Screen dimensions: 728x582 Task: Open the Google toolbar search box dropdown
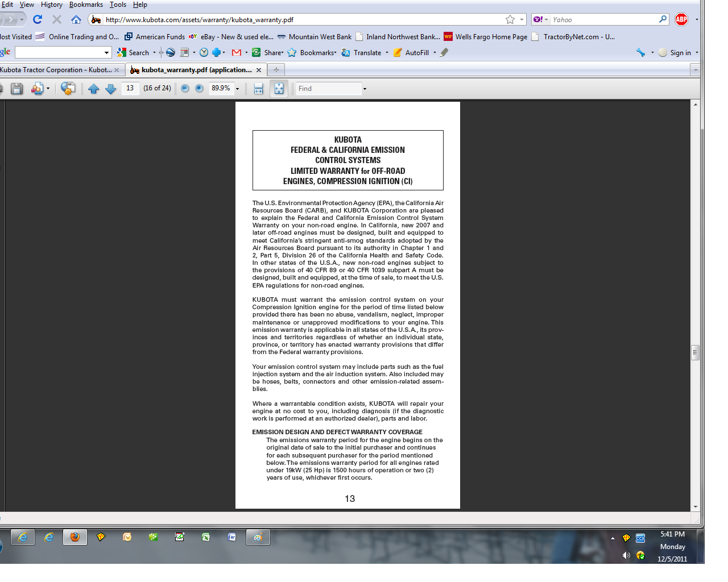(x=106, y=53)
